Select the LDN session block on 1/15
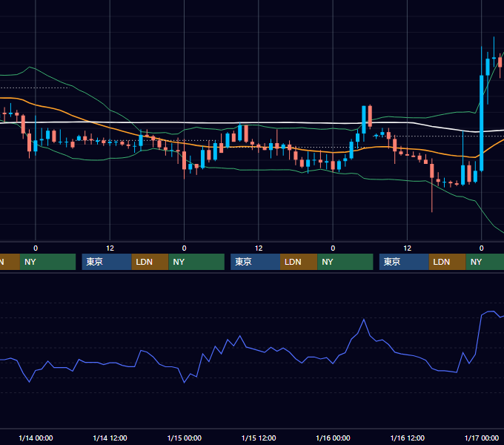 (299, 262)
